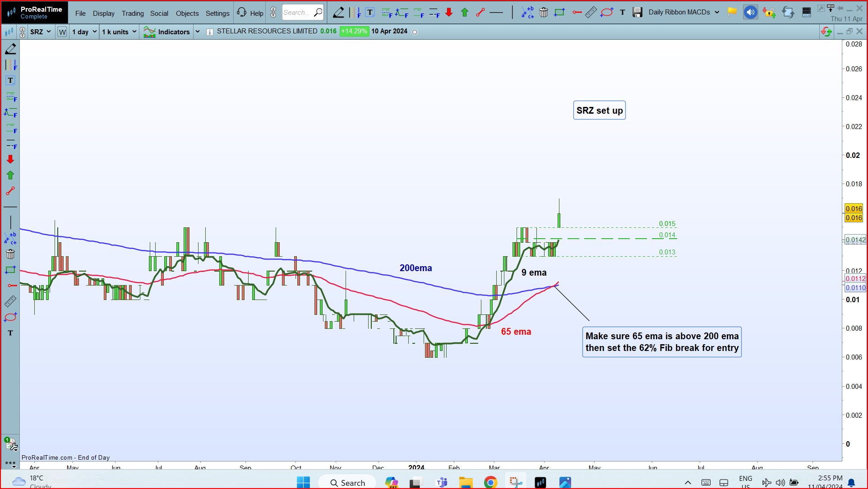Viewport: 868px width, 489px height.
Task: Click the trash bin in left sidebar
Action: tap(10, 254)
